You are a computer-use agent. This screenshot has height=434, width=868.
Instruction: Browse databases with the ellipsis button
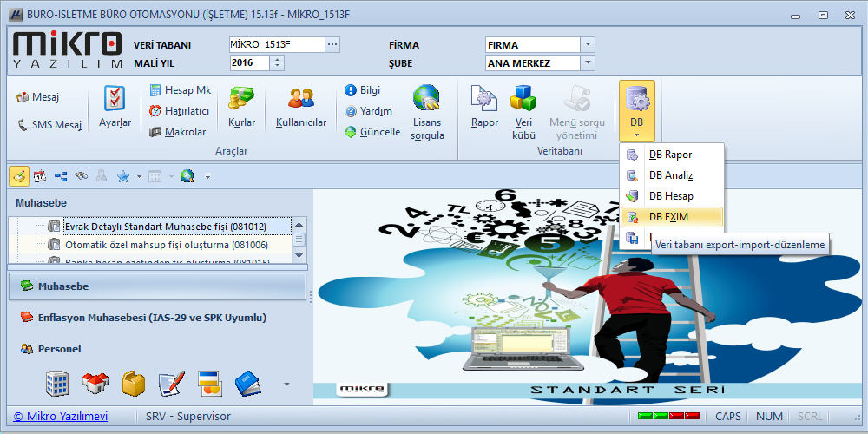[x=332, y=45]
